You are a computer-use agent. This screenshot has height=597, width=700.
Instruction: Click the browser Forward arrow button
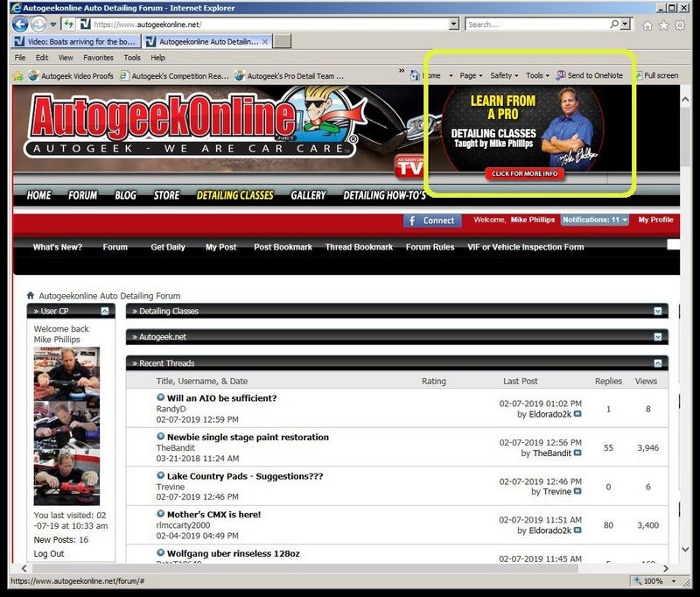click(x=38, y=25)
